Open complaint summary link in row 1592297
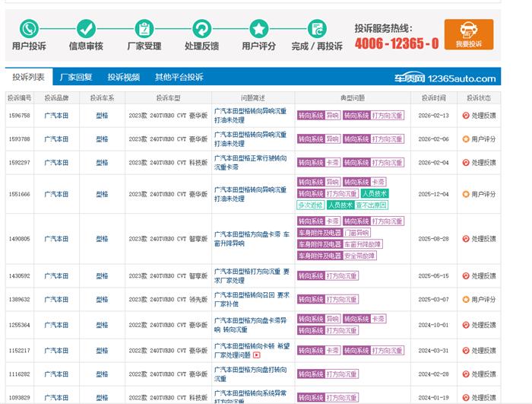Screen dimensions: 532x404 point(250,163)
